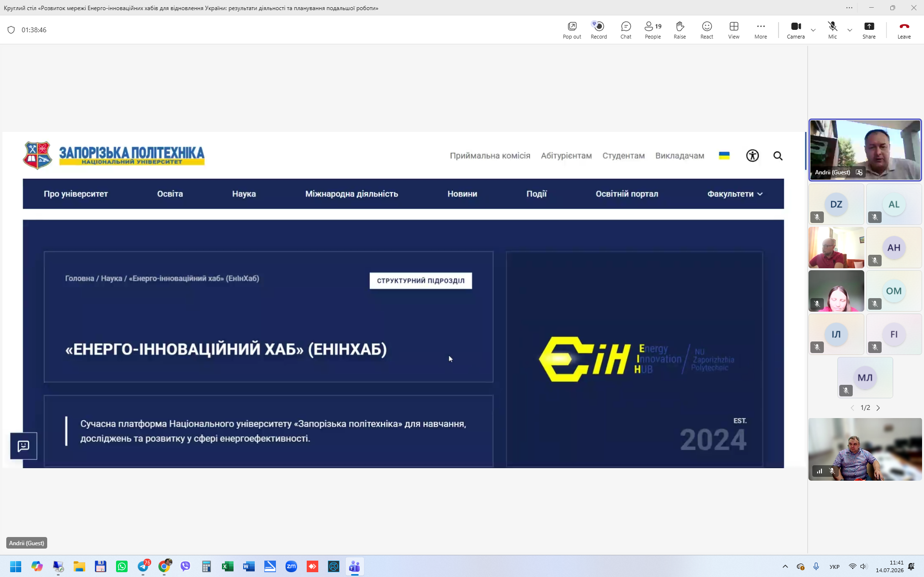Click the Структурний підрозділ button

[420, 281]
